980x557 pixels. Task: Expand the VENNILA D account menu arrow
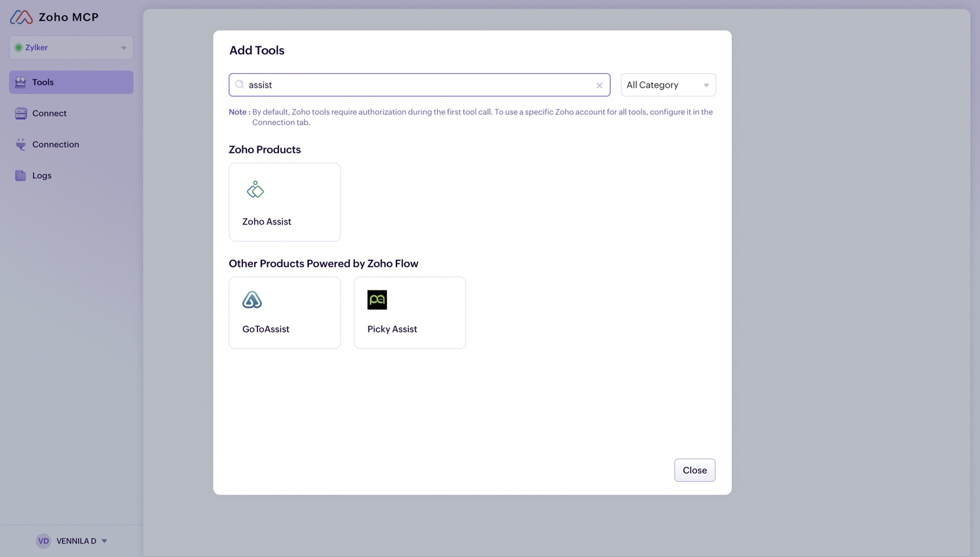[x=105, y=541]
